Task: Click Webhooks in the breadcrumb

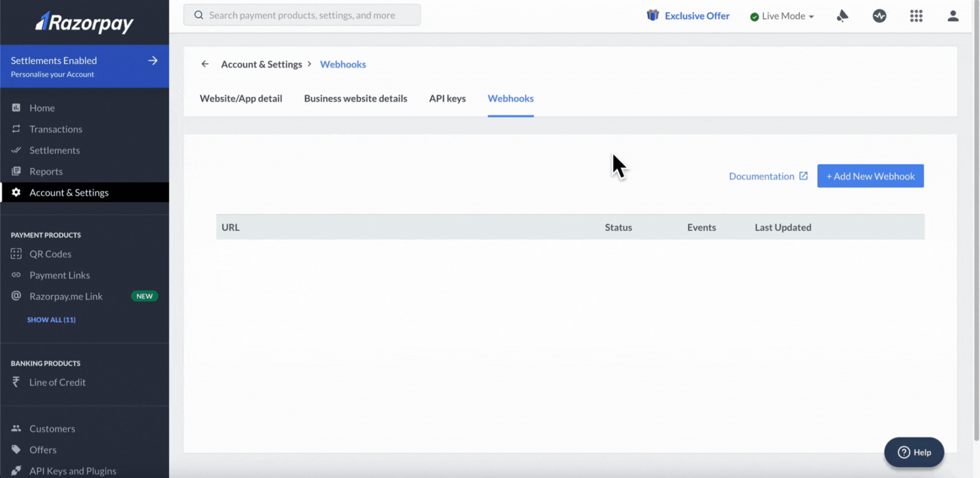Action: pos(343,64)
